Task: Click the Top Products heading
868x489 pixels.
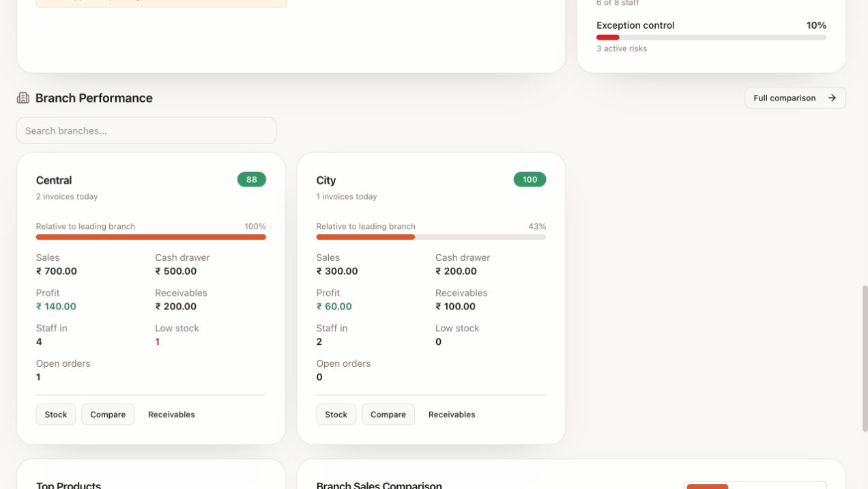Action: (68, 484)
